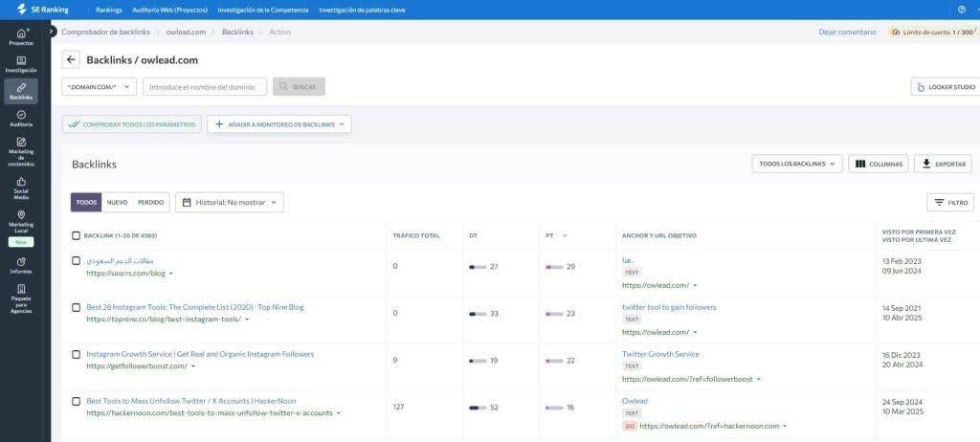Focus the domain name input field

point(205,87)
